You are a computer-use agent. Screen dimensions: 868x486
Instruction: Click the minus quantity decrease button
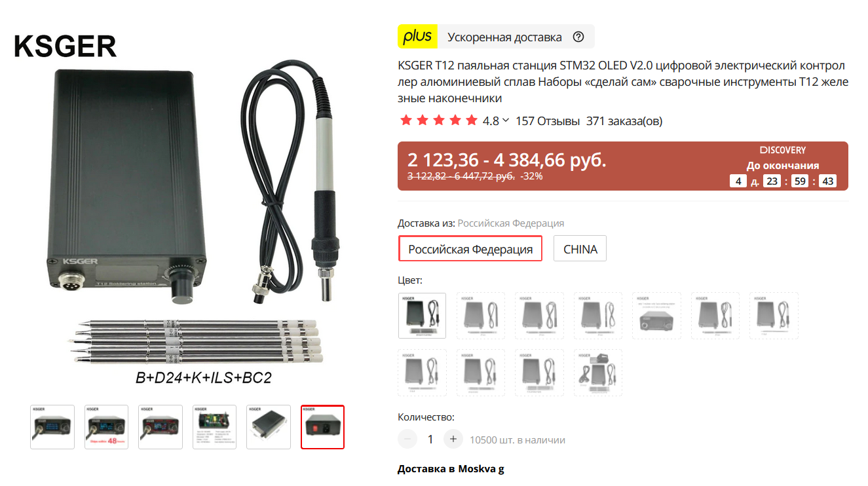(x=407, y=439)
